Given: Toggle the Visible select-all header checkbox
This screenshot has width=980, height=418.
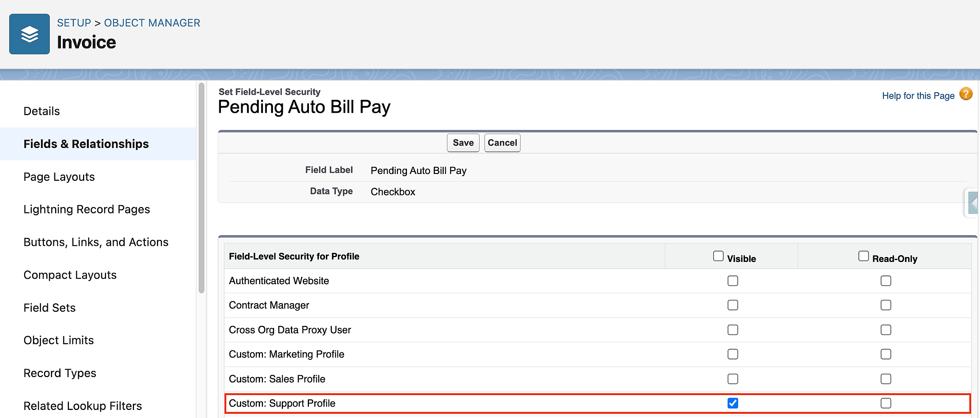Looking at the screenshot, I should [x=718, y=256].
